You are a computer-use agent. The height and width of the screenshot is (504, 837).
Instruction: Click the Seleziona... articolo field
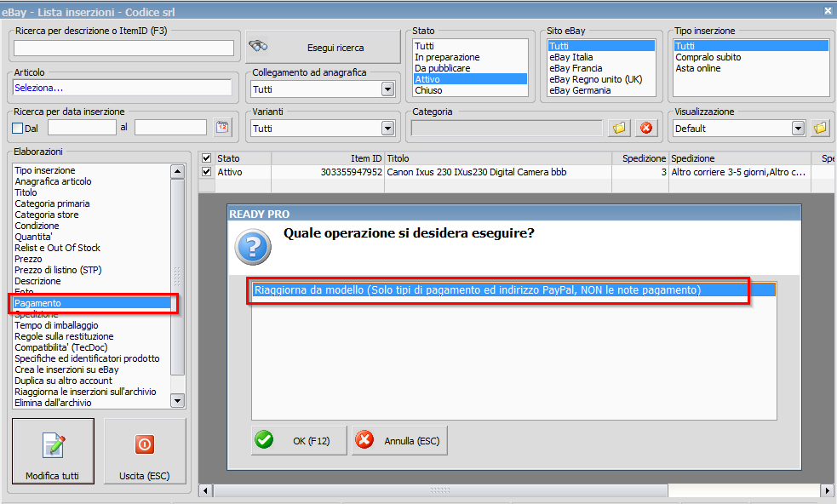pos(123,88)
